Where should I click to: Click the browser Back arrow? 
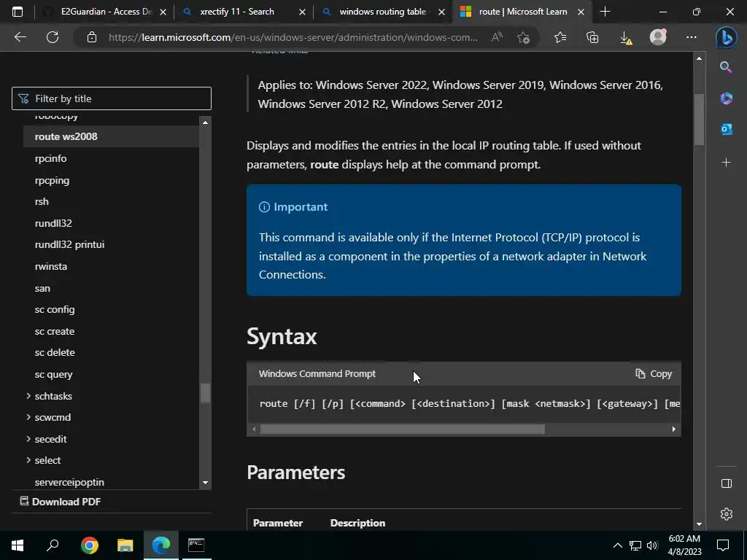tap(20, 37)
